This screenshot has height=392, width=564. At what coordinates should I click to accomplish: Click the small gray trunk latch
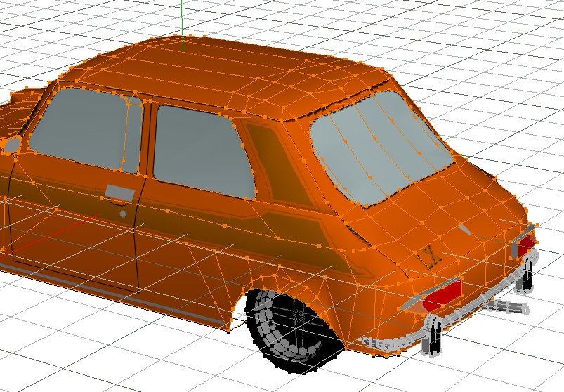pyautogui.click(x=464, y=230)
